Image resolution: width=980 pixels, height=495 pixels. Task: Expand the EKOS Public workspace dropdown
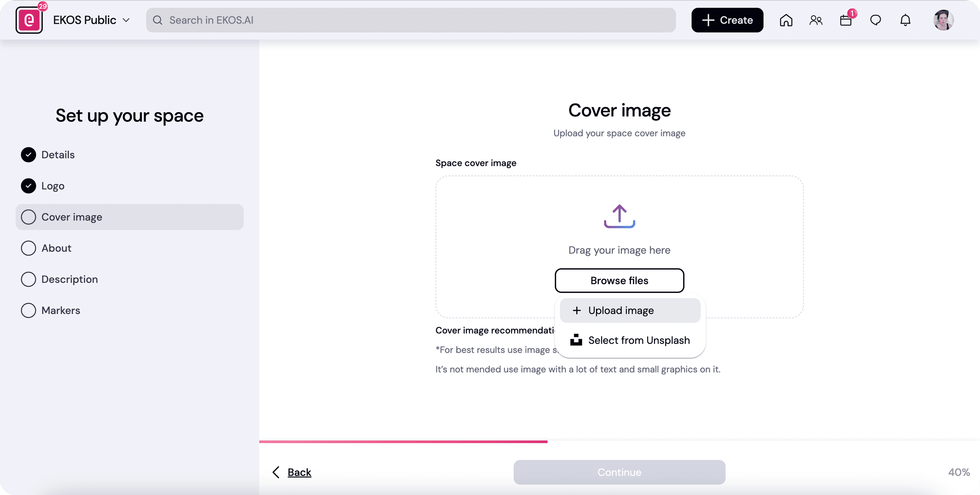[x=91, y=20]
